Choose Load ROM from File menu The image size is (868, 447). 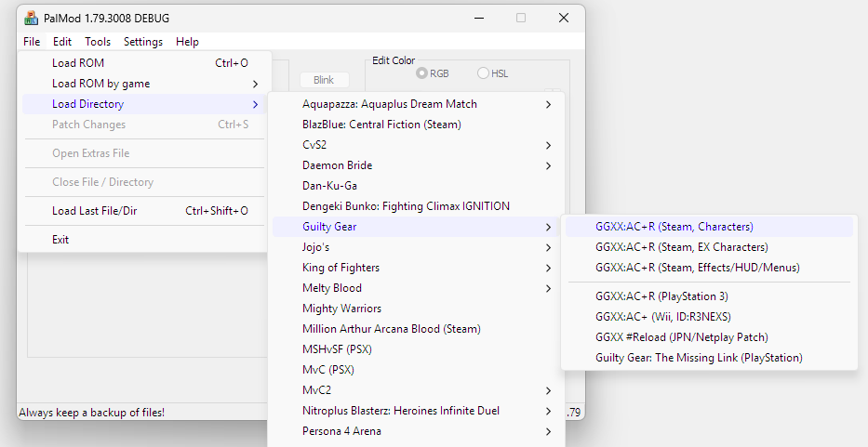78,63
